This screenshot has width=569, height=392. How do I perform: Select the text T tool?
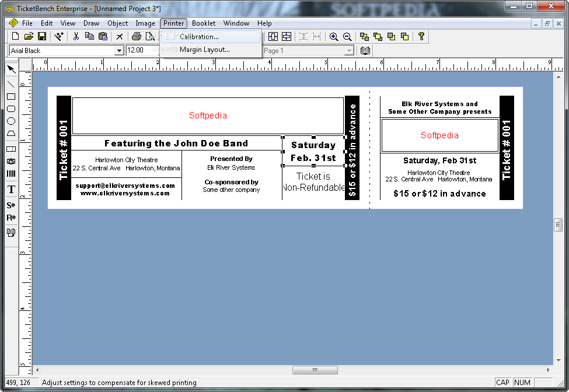click(11, 189)
